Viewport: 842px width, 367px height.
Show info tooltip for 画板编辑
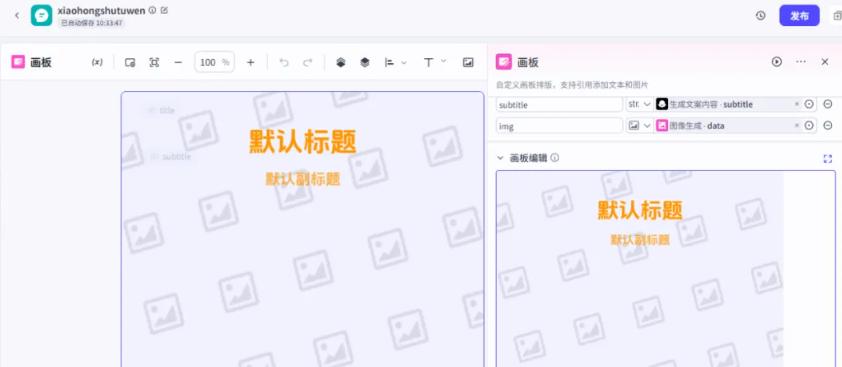pos(555,158)
